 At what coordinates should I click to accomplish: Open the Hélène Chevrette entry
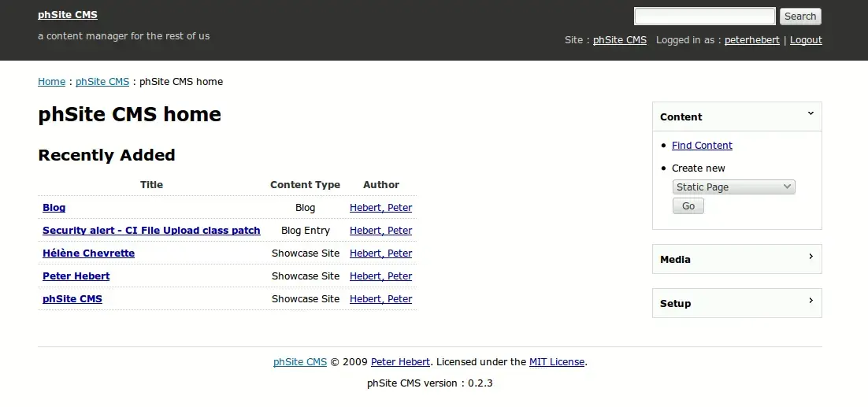(x=88, y=253)
